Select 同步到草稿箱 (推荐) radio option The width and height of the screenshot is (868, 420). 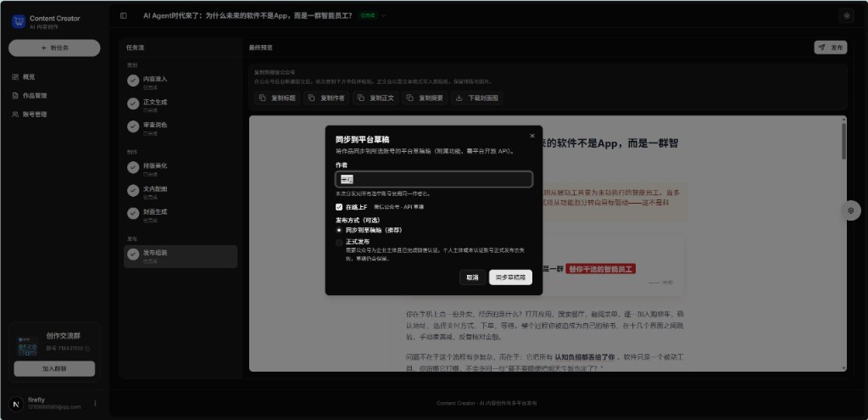coord(339,229)
